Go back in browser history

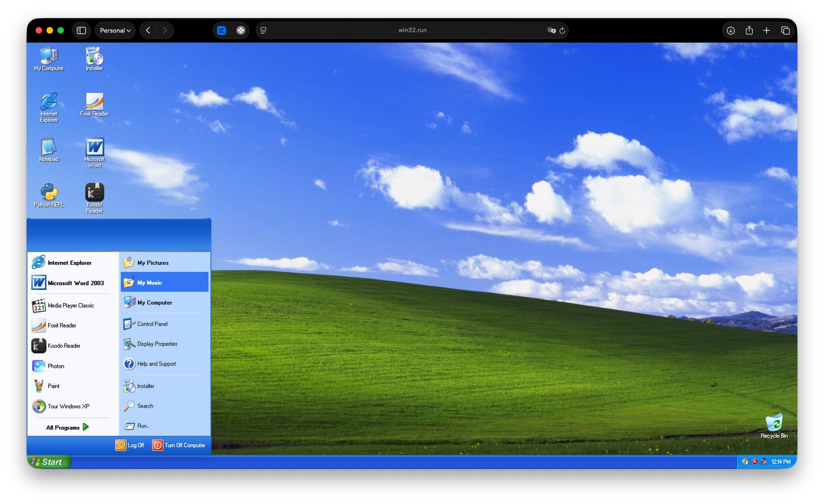click(148, 30)
